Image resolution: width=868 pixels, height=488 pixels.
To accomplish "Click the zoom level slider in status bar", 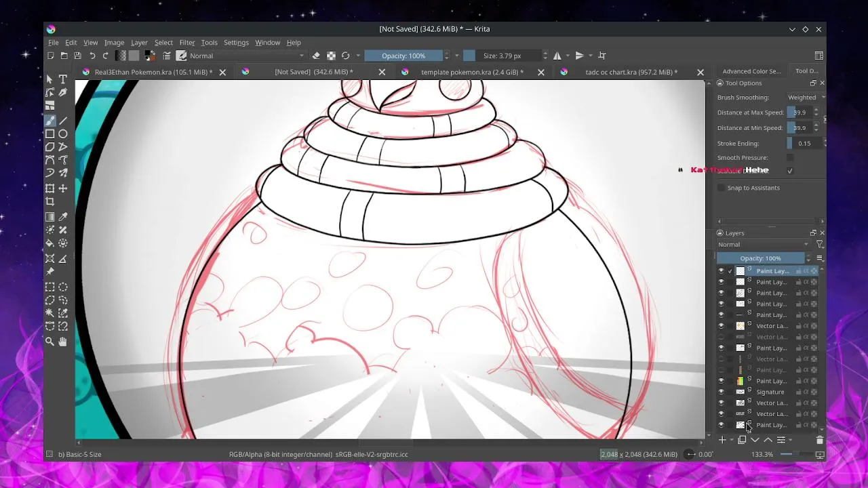I will (x=795, y=454).
